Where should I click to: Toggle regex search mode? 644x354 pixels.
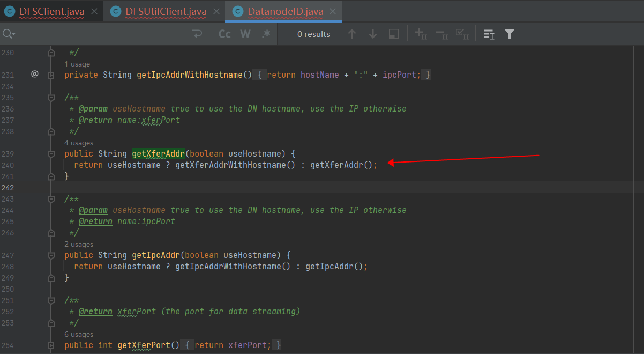point(265,33)
